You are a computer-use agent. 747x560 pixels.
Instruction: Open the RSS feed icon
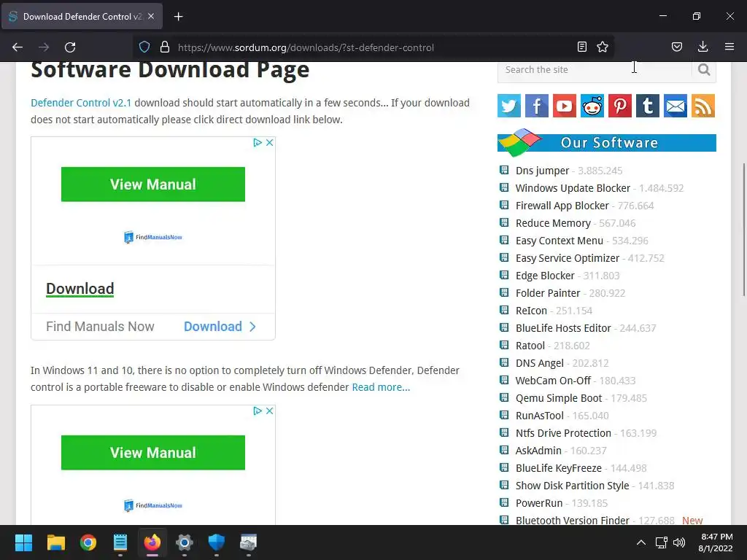coord(703,106)
